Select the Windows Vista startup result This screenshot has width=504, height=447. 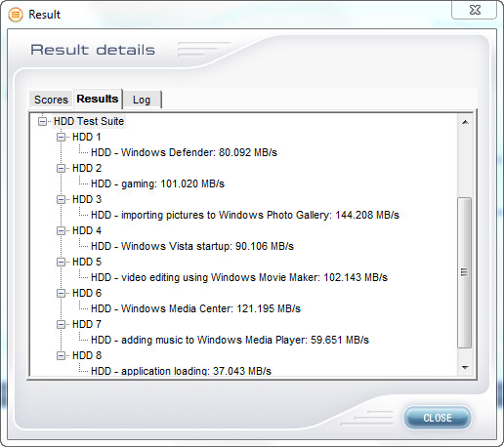(x=192, y=246)
